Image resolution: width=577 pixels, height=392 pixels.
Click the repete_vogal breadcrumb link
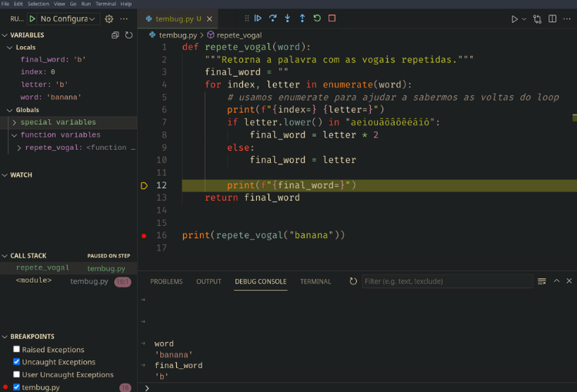point(239,35)
